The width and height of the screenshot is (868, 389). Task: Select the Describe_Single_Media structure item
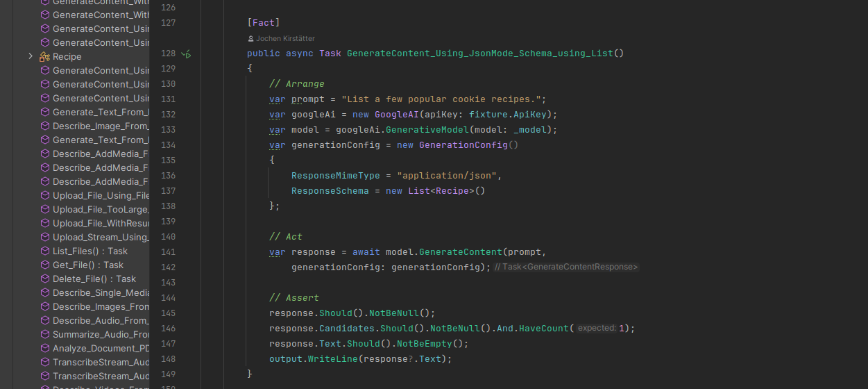[101, 293]
